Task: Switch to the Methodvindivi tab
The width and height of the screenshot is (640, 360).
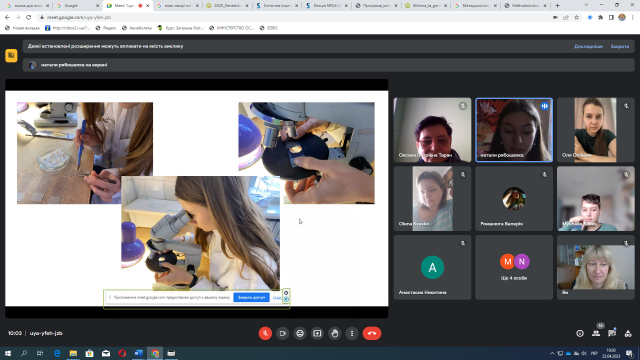Action: 526,6
